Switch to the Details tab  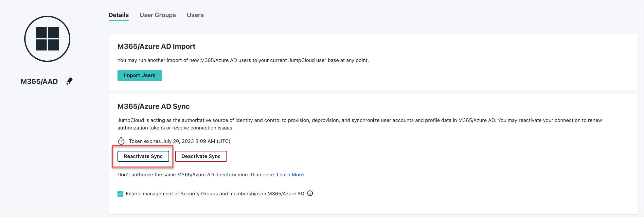click(x=118, y=15)
